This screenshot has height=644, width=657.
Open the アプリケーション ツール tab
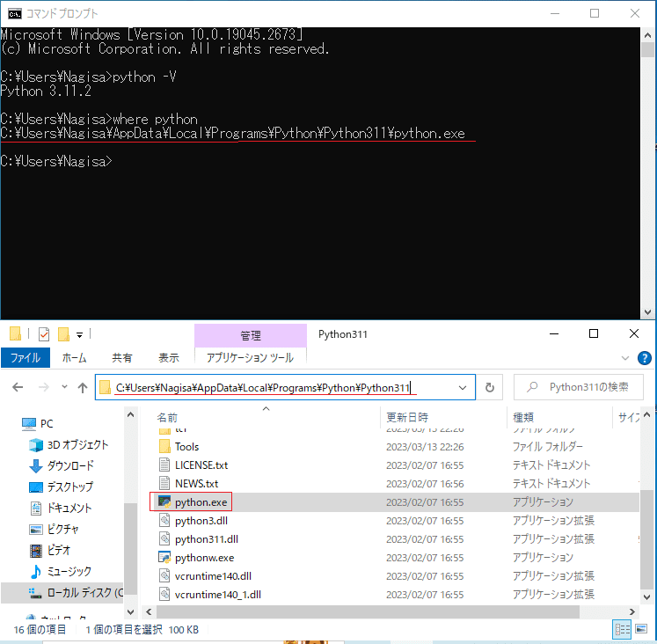coord(250,358)
